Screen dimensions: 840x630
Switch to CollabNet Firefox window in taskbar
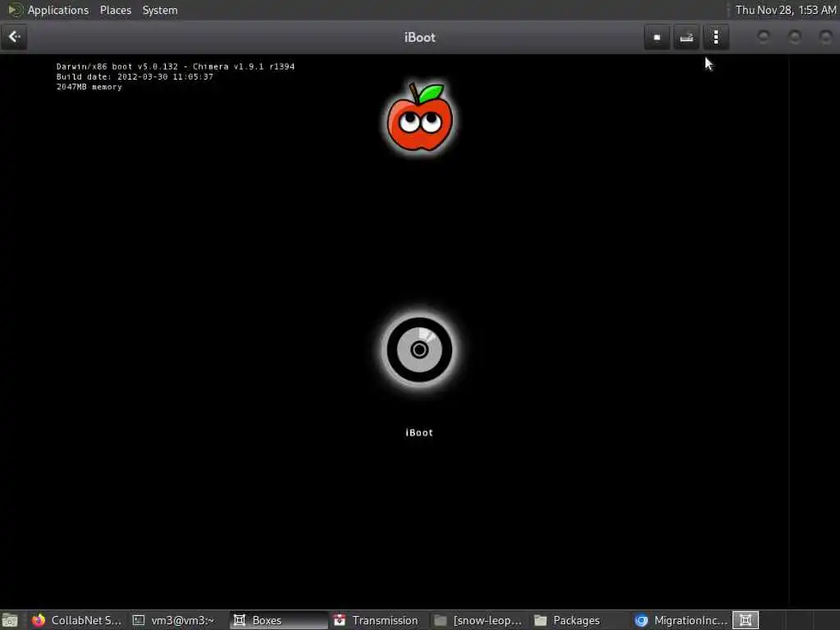76,620
